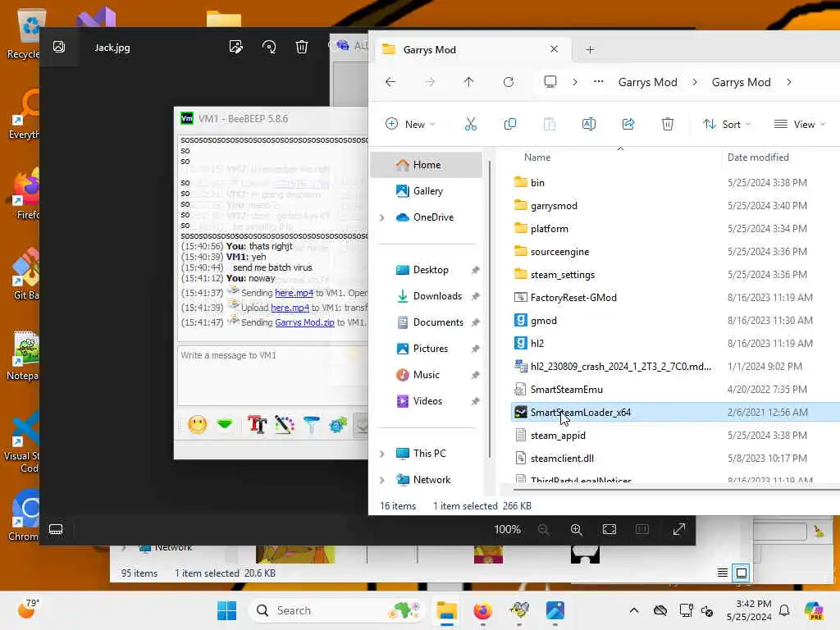Select the Garrys Mod Explorer tab
The height and width of the screenshot is (630, 840).
pos(472,50)
